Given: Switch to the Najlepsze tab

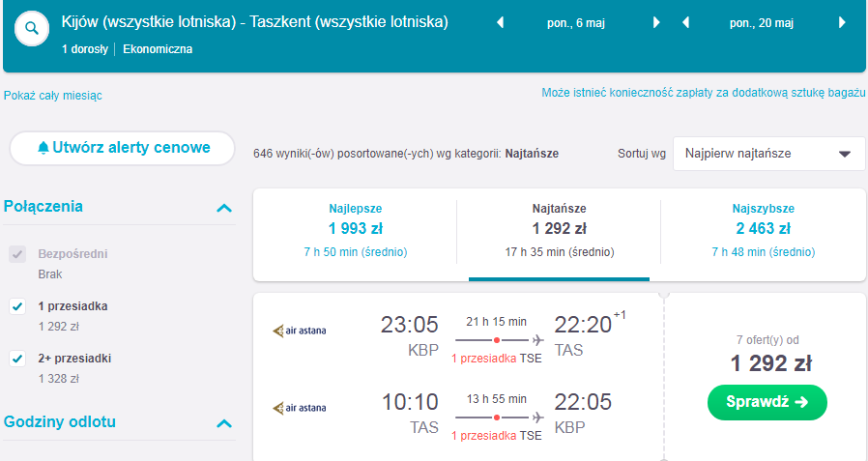Looking at the screenshot, I should (x=356, y=230).
